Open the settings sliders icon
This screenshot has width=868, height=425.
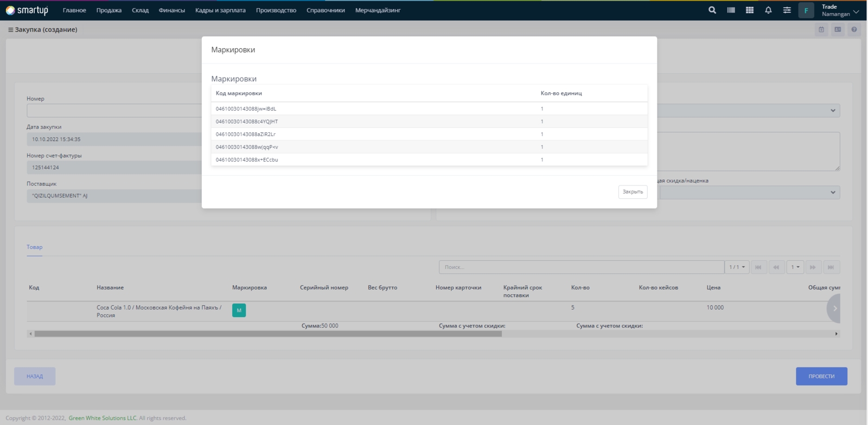click(787, 10)
